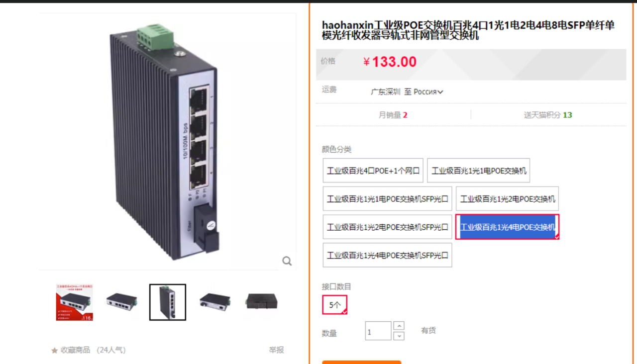Click the star favorite icon beside 收藏商品
This screenshot has width=637, height=364.
coord(54,351)
